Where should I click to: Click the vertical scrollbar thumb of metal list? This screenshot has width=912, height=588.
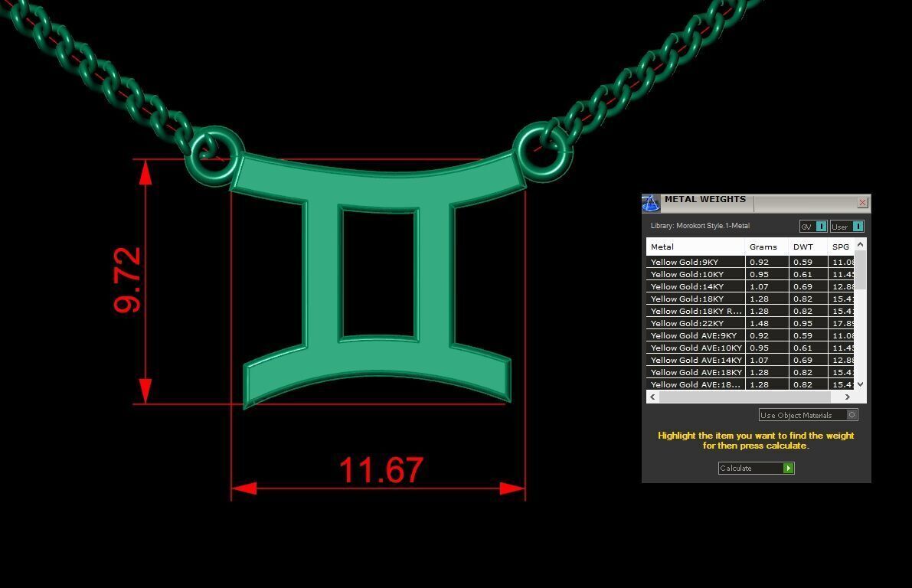[860, 269]
